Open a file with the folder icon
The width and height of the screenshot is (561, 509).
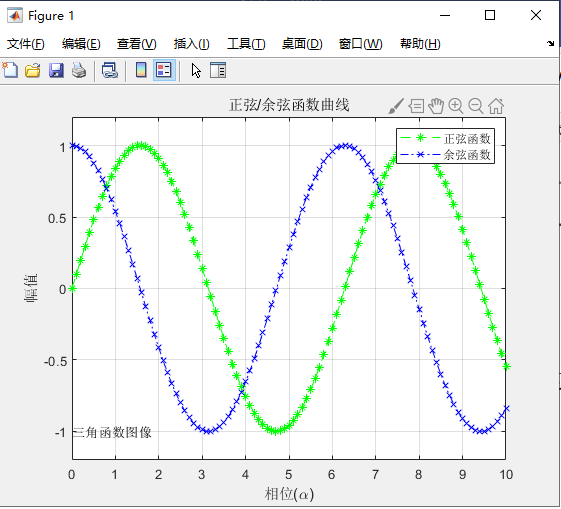(33, 70)
